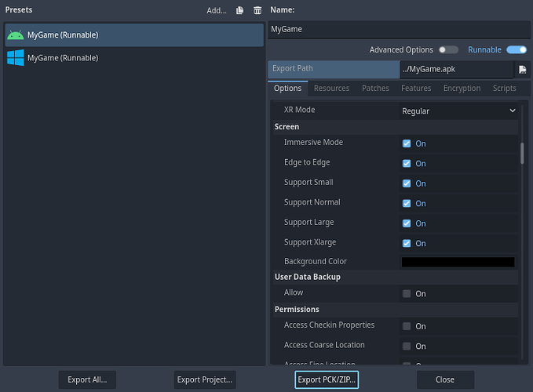Go to the Features tab
Viewport: 533px width, 392px height.
pyautogui.click(x=416, y=89)
